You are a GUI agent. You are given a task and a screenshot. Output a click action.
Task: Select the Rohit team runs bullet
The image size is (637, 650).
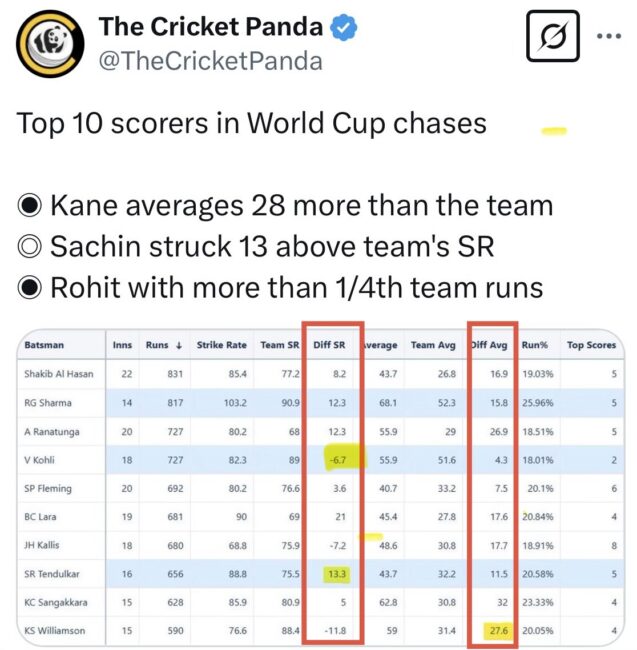coord(30,287)
